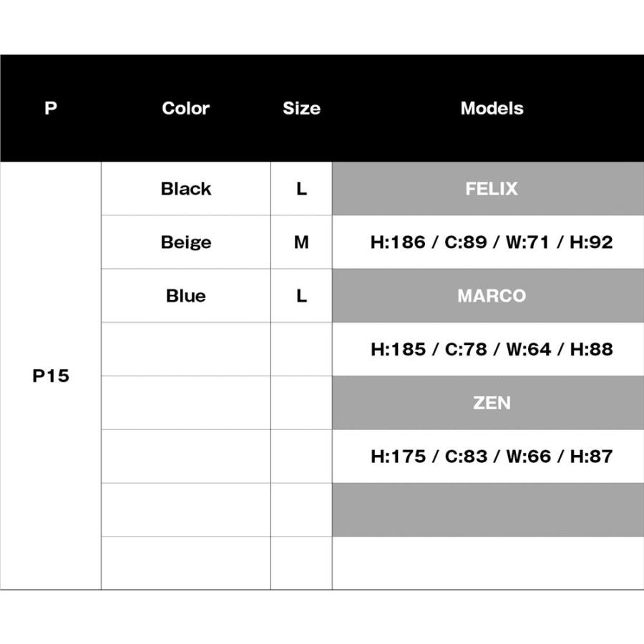The height and width of the screenshot is (644, 644).
Task: Click size L next to Blue
Action: coord(301,296)
